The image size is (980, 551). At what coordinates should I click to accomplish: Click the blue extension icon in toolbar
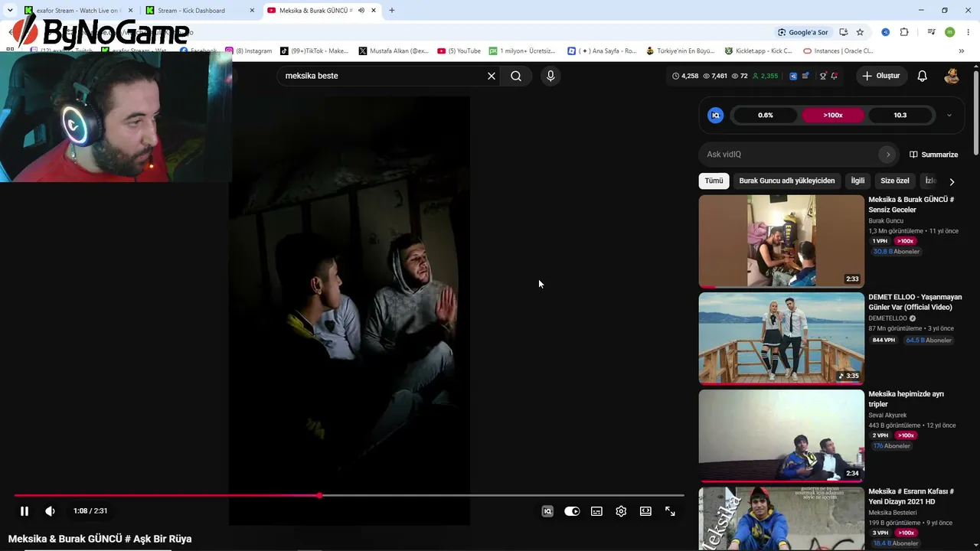886,32
